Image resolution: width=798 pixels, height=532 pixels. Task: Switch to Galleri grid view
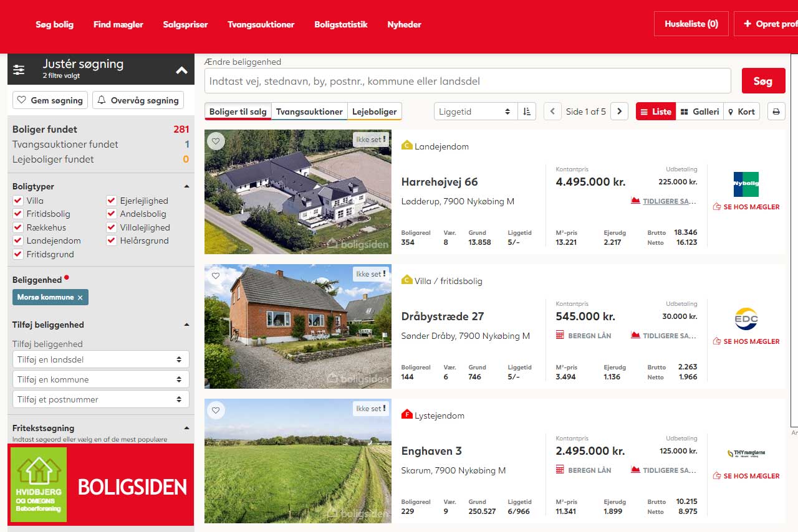[699, 112]
